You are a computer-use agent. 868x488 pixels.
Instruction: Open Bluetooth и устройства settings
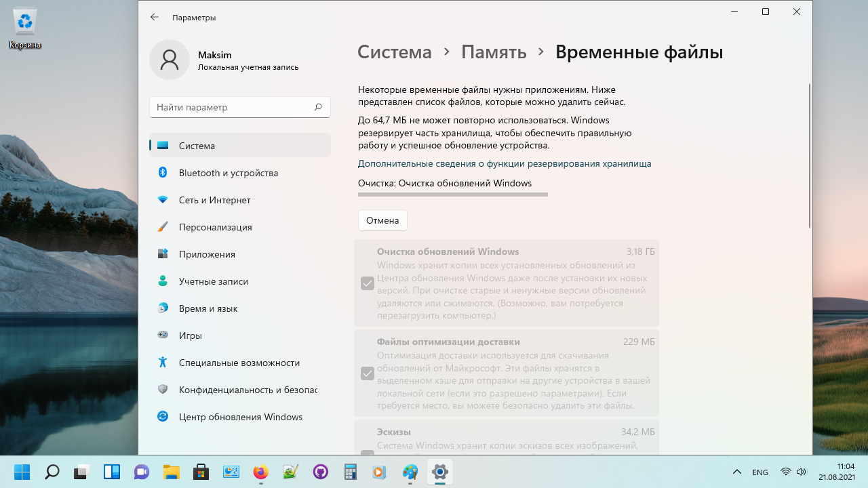[x=240, y=173]
